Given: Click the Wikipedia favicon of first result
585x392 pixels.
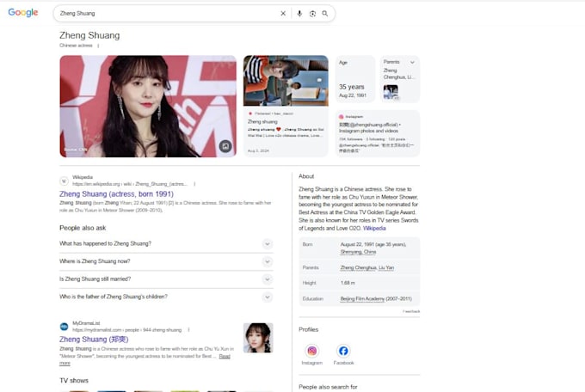Looking at the screenshot, I should (65, 181).
